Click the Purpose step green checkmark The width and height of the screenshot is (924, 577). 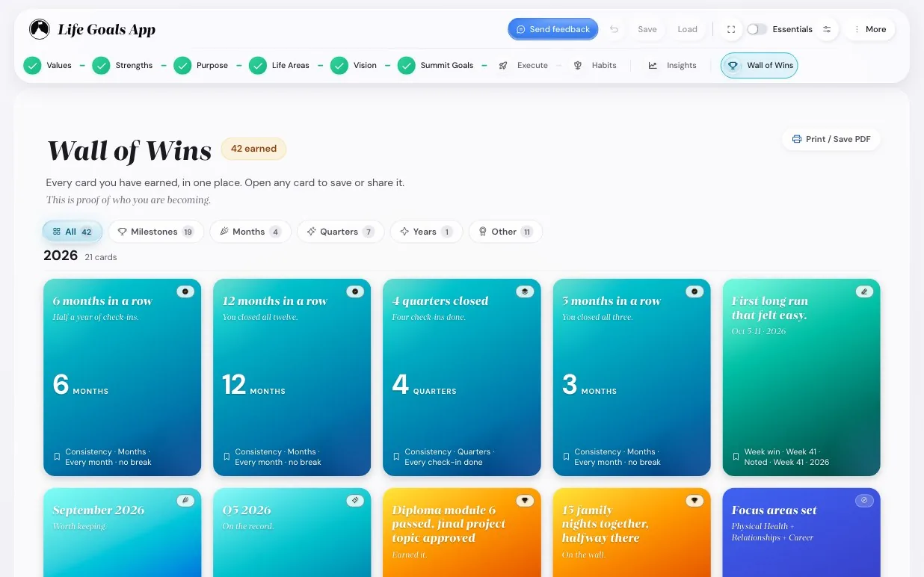pos(182,66)
